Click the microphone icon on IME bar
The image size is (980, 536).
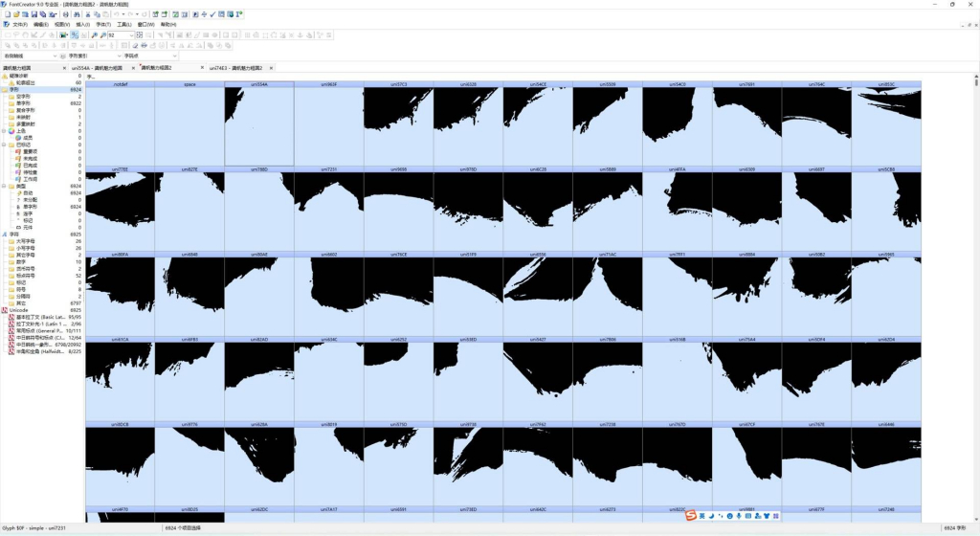[x=739, y=516]
